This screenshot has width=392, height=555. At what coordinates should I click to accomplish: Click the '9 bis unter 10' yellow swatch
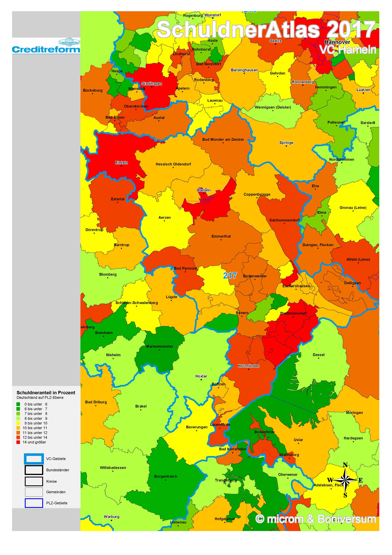(18, 423)
